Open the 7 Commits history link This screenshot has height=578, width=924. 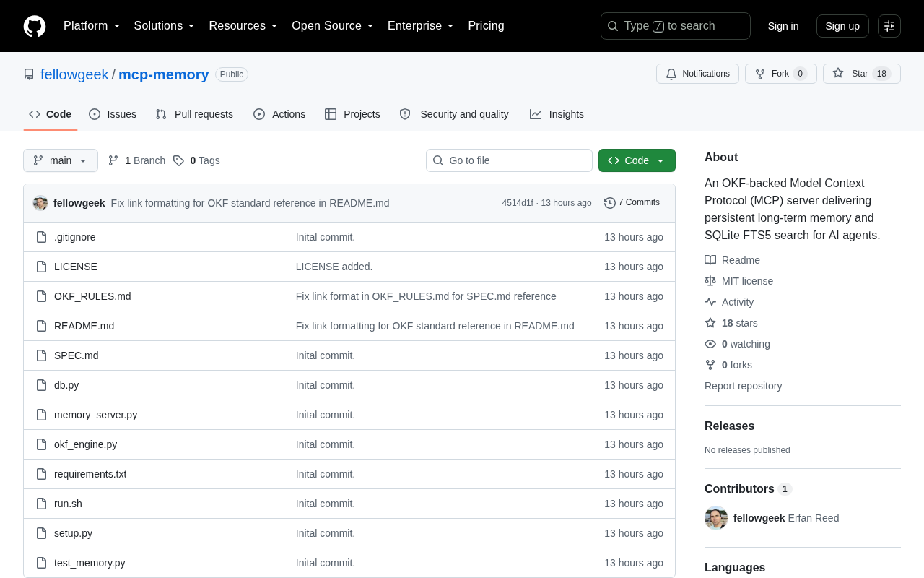pos(632,203)
